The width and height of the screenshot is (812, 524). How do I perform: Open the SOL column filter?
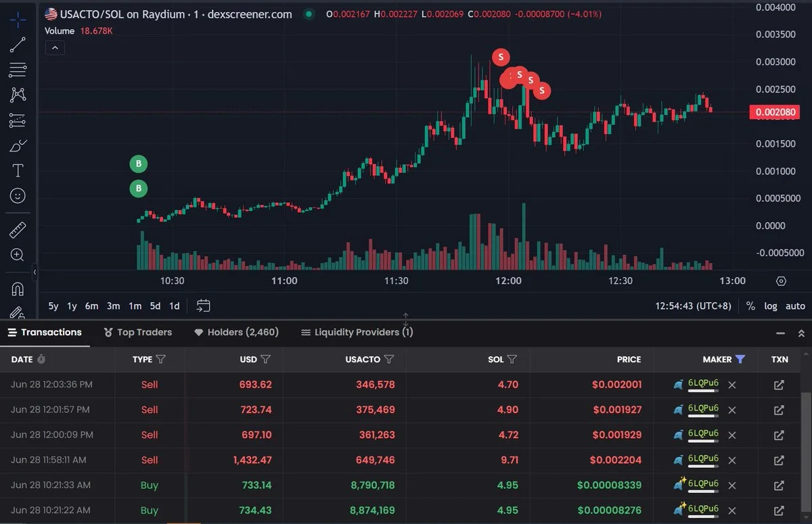(x=512, y=359)
